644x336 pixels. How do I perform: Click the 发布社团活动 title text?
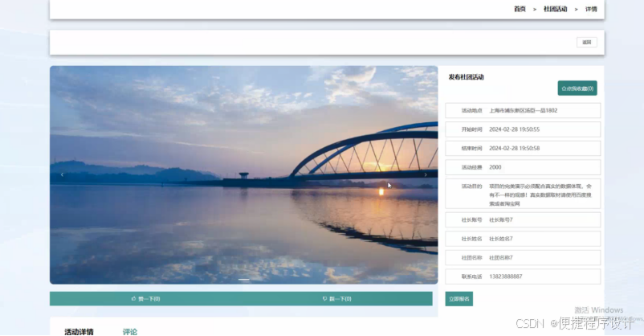[467, 77]
